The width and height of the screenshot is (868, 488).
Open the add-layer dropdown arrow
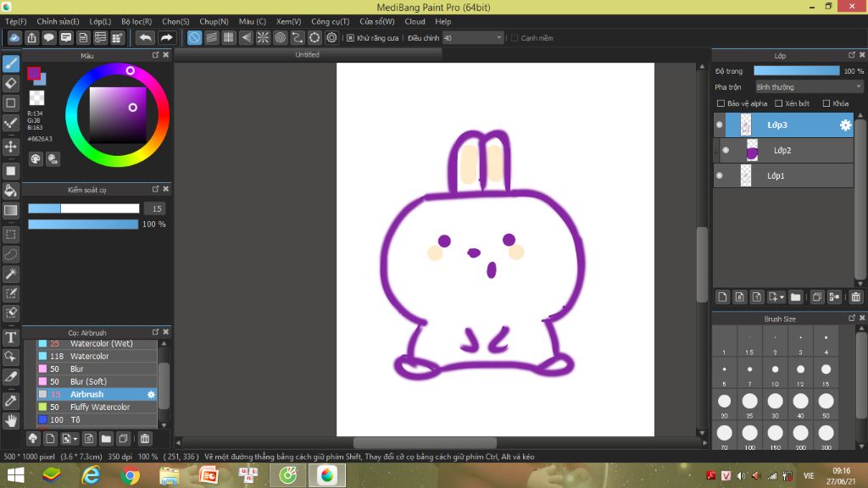[782, 297]
